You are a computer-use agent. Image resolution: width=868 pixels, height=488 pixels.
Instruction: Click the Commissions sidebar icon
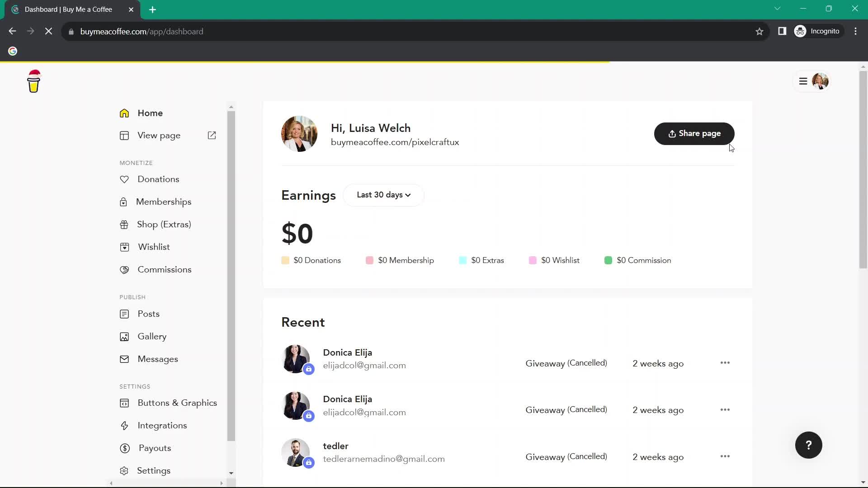pyautogui.click(x=124, y=269)
